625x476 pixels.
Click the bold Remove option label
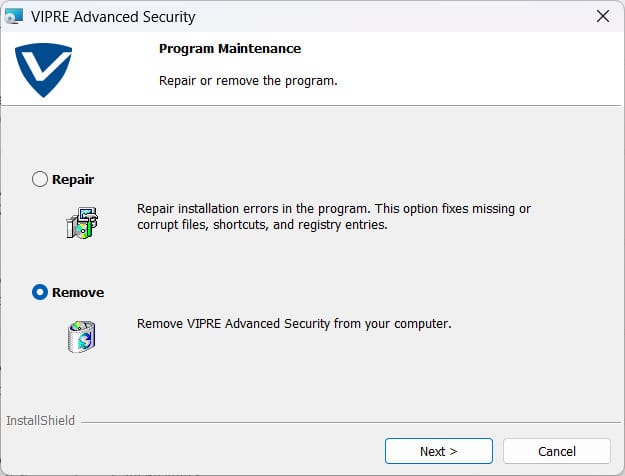(x=78, y=293)
